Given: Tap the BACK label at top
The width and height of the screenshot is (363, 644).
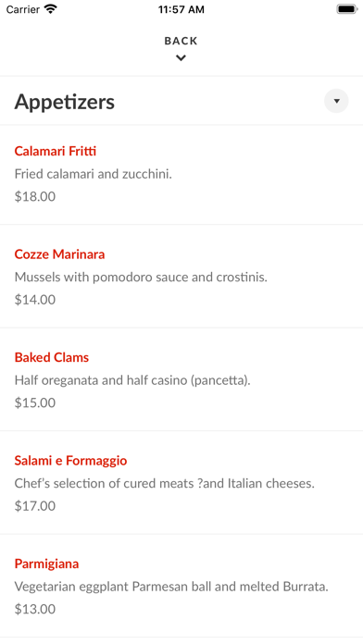Looking at the screenshot, I should (x=181, y=41).
